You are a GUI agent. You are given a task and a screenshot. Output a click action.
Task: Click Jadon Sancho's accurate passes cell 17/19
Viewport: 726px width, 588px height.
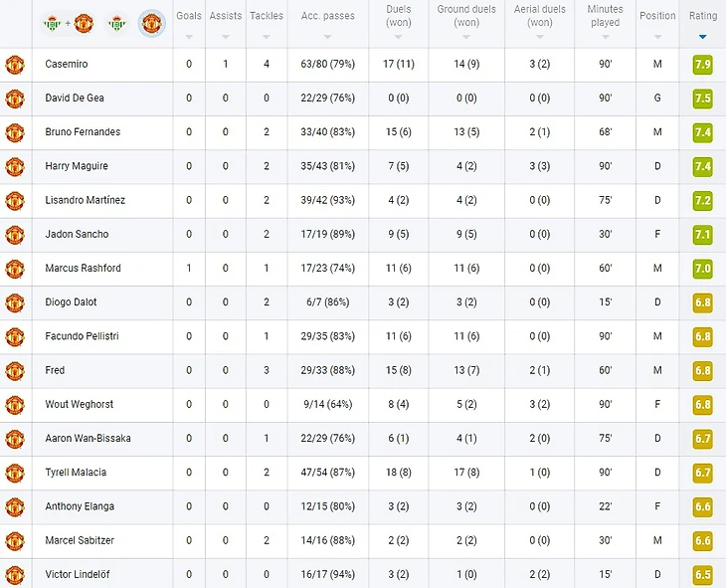tap(327, 235)
